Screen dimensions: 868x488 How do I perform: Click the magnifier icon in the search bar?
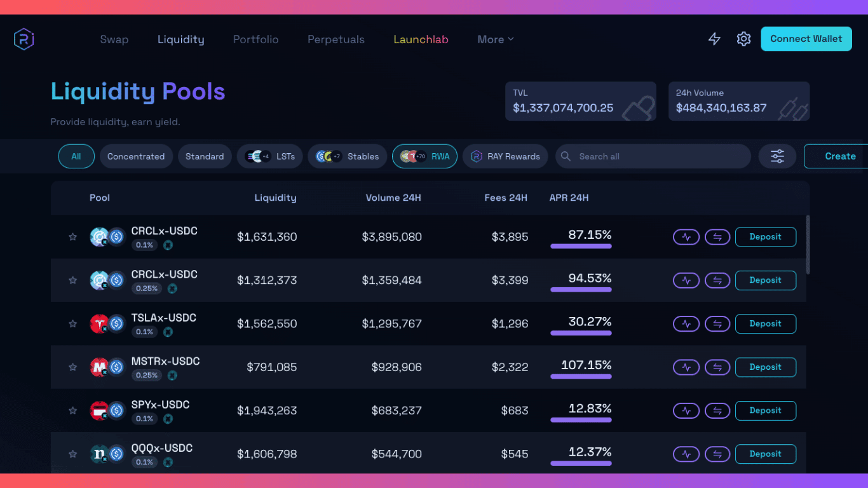566,156
